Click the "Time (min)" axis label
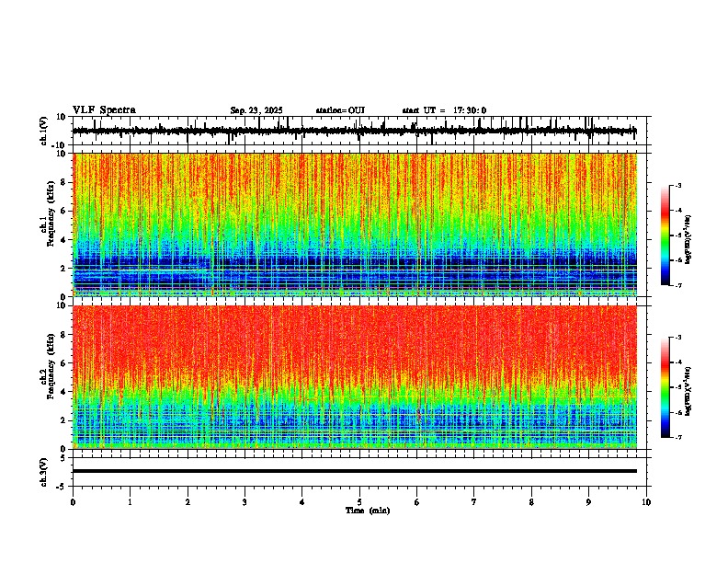The width and height of the screenshot is (728, 563). 368,510
